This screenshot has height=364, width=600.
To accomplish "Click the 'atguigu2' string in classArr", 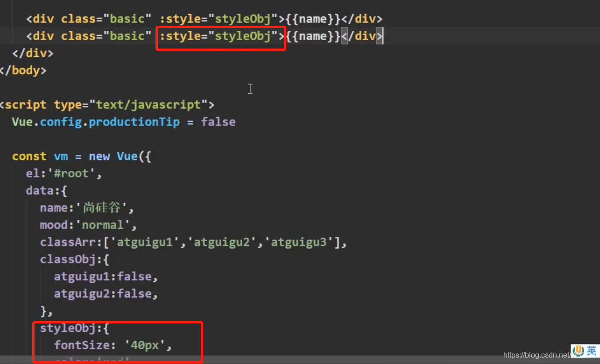I will pos(222,242).
